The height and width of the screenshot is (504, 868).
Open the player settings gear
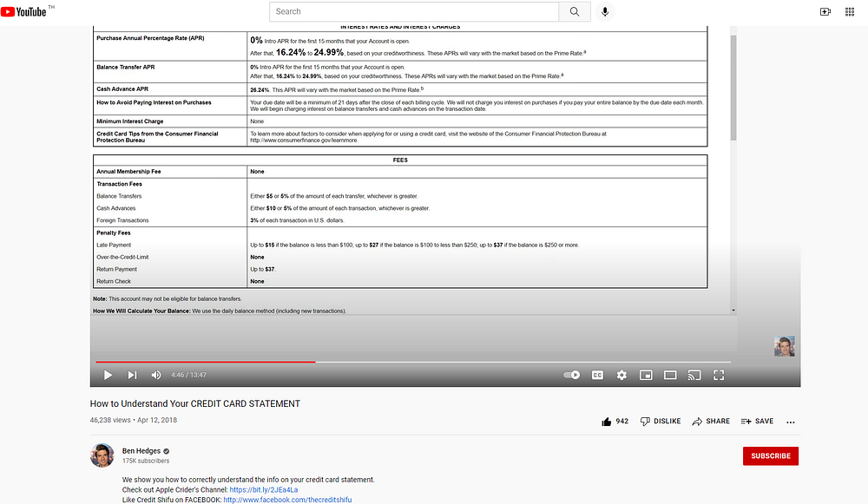pos(621,375)
